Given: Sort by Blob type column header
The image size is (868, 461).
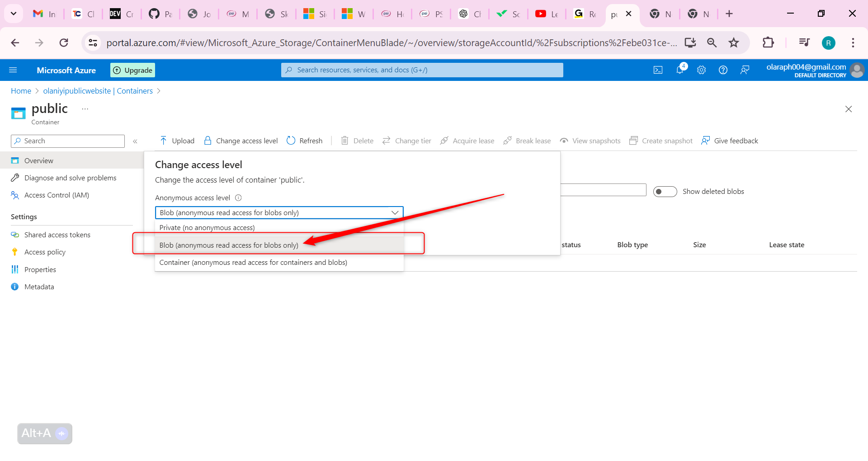Looking at the screenshot, I should 632,245.
